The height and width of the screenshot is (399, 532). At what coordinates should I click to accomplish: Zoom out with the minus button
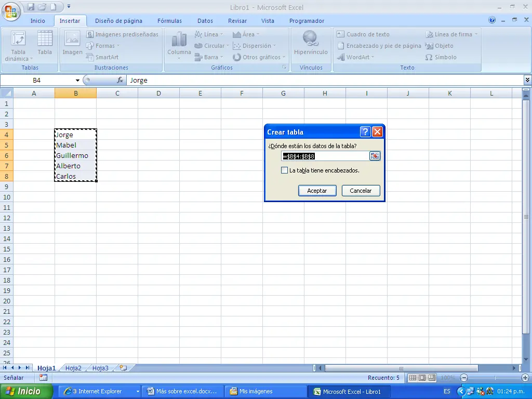(x=464, y=378)
